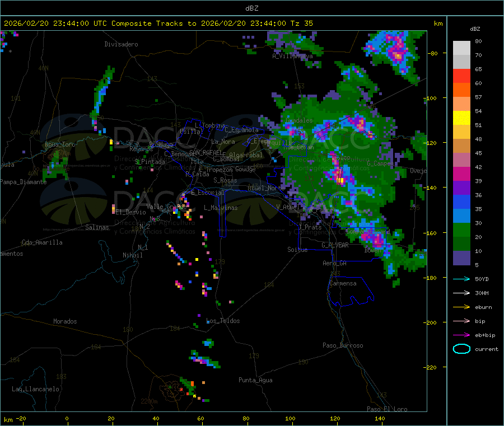Screen dimensions: 504x426
Task: Click the light gray 70–80 dBZ swatch
Action: pos(461,48)
